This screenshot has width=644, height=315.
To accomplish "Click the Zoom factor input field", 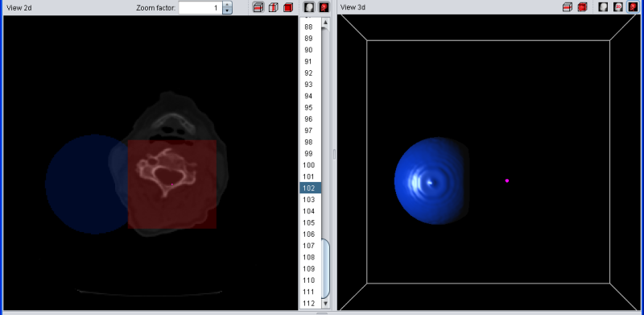I will point(200,7).
